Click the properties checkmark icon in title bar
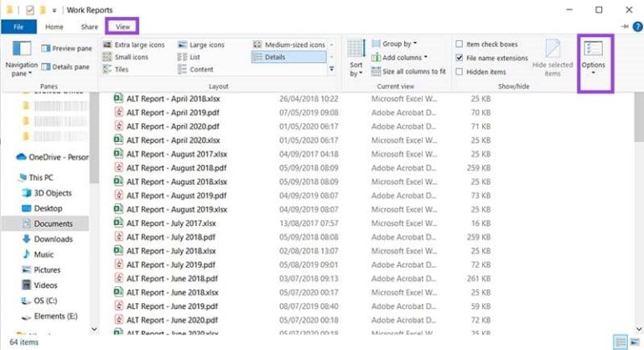 30,10
